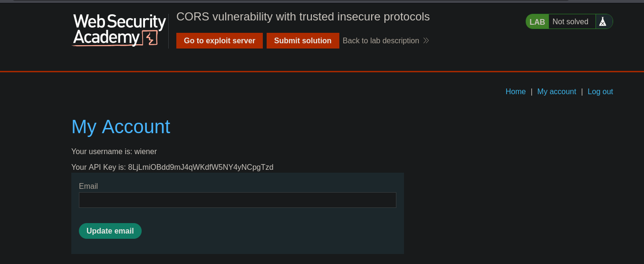
Task: Navigate to Home in the top menu
Action: tap(515, 92)
